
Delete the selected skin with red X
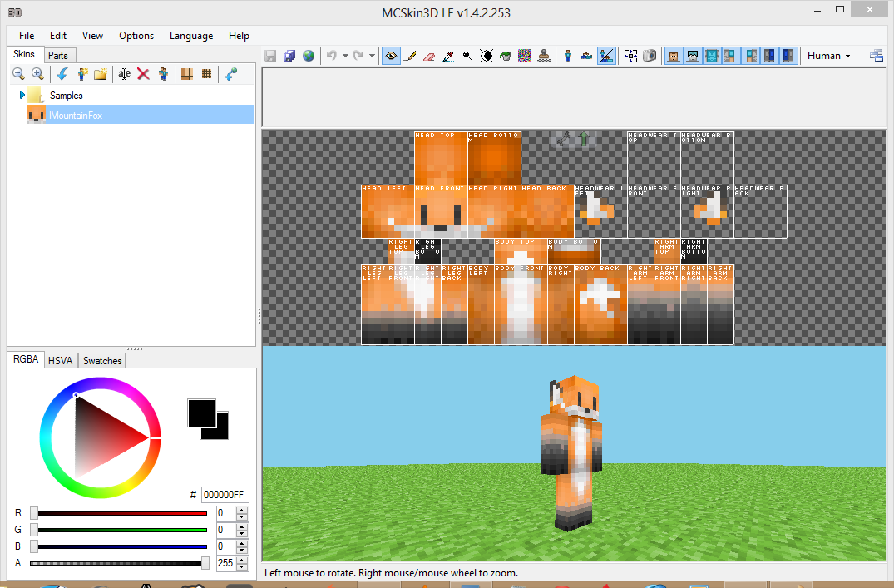pyautogui.click(x=143, y=74)
